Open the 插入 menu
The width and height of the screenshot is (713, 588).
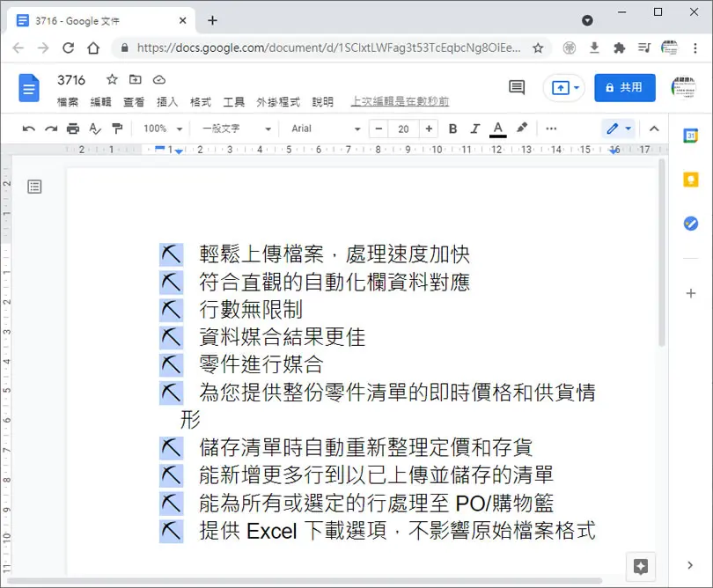pyautogui.click(x=167, y=102)
